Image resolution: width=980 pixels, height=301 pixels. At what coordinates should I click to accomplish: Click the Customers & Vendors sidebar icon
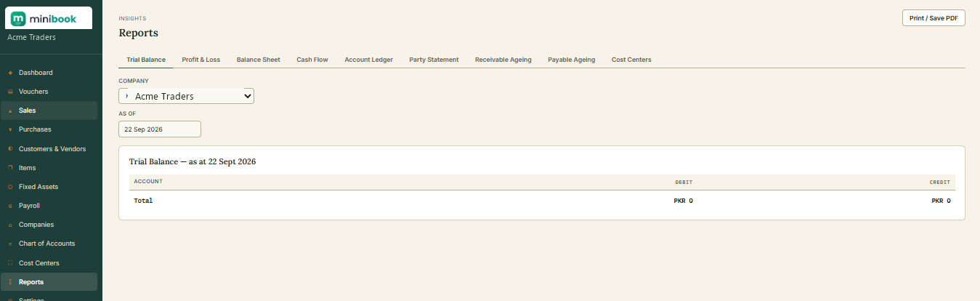tap(10, 149)
